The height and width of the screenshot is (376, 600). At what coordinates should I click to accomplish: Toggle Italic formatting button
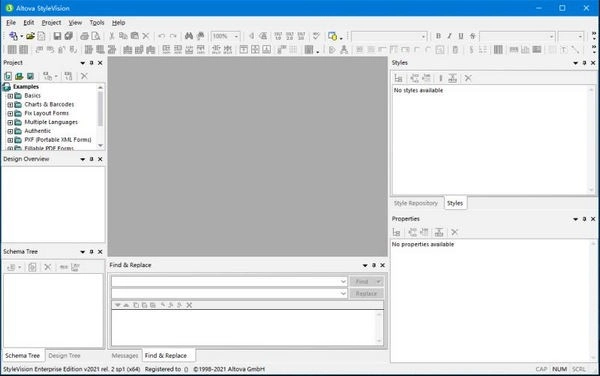[x=450, y=36]
